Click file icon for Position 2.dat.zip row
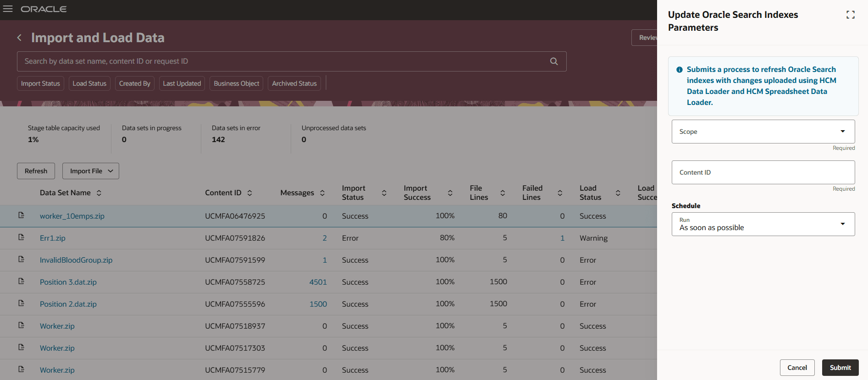The width and height of the screenshot is (868, 380). point(21,303)
